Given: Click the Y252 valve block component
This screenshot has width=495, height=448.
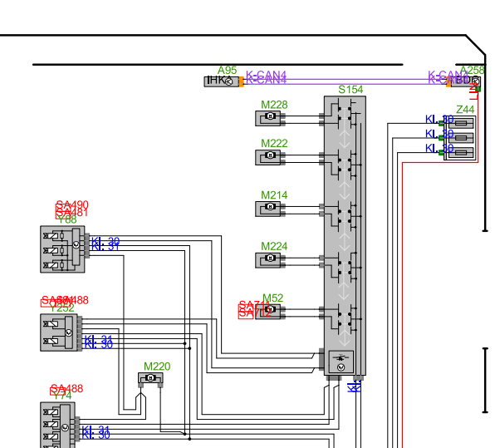Looking at the screenshot, I should tap(59, 332).
